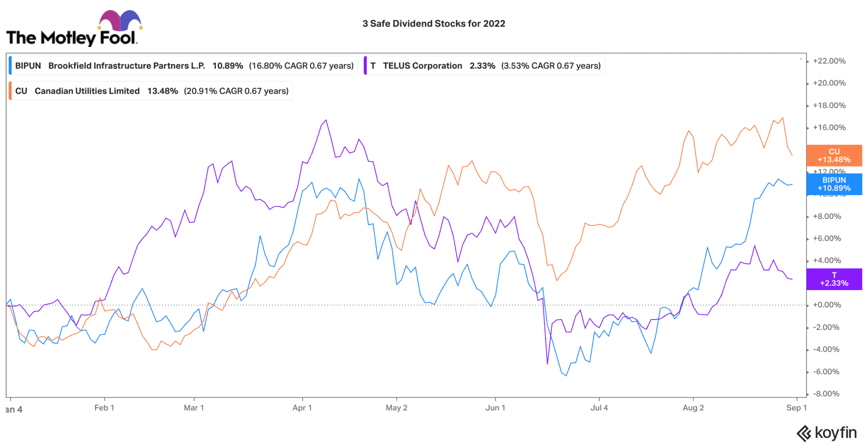
Task: Click the koyfin logo
Action: (826, 433)
